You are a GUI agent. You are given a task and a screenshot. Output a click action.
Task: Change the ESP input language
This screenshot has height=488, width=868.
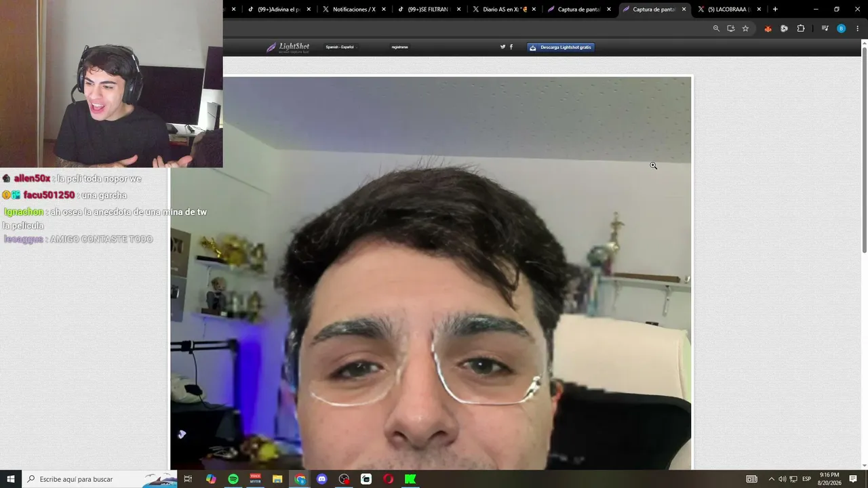coord(807,479)
